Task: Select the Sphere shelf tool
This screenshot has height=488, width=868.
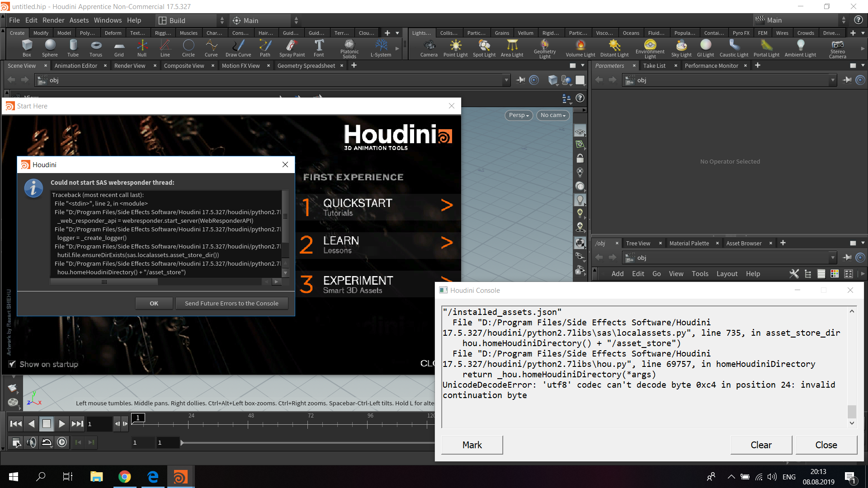Action: (x=50, y=48)
